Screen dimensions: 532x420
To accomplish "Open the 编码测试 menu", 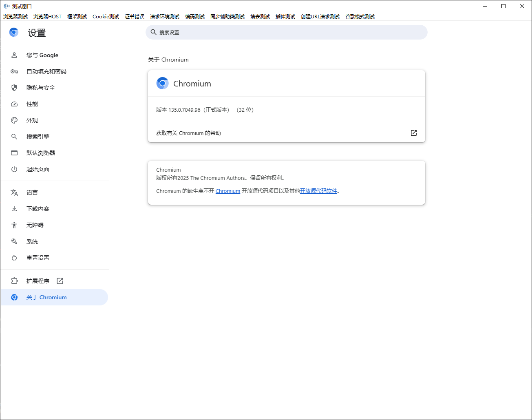I will click(195, 17).
